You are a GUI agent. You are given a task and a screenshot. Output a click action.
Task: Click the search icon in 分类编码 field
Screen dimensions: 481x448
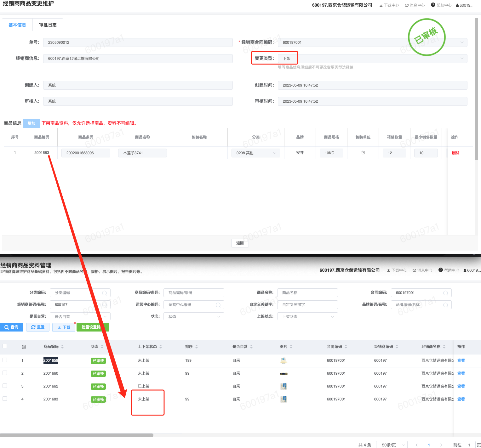coord(105,293)
